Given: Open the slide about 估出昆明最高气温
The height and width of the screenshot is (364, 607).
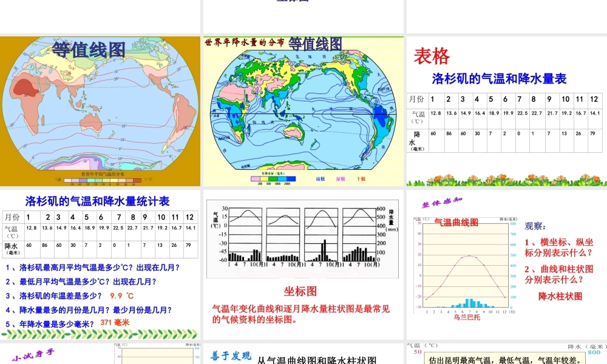Looking at the screenshot, I should point(507,354).
